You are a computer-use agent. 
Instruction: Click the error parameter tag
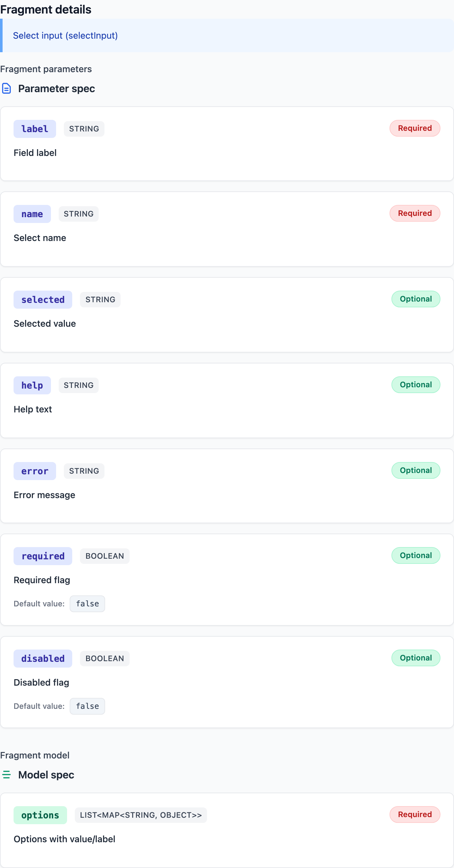35,471
